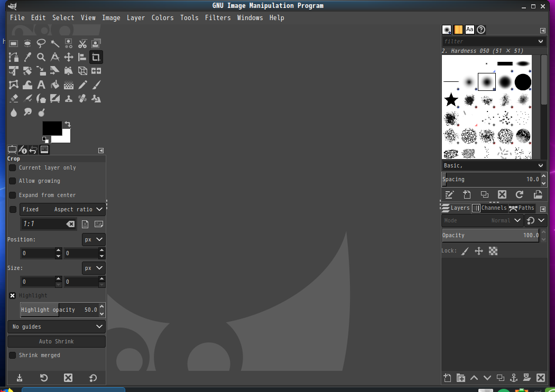Toggle the Fixed aspect ratio checkbox
The width and height of the screenshot is (555, 392).
(13, 209)
